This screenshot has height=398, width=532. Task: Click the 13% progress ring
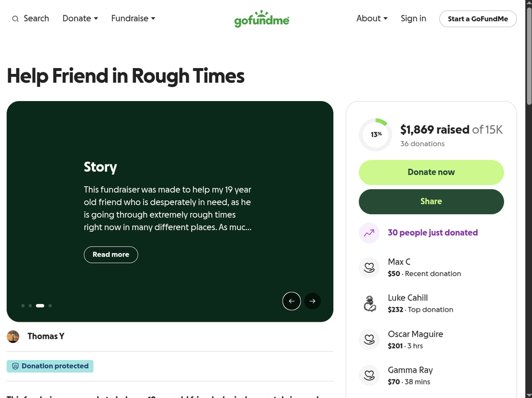[x=375, y=135]
